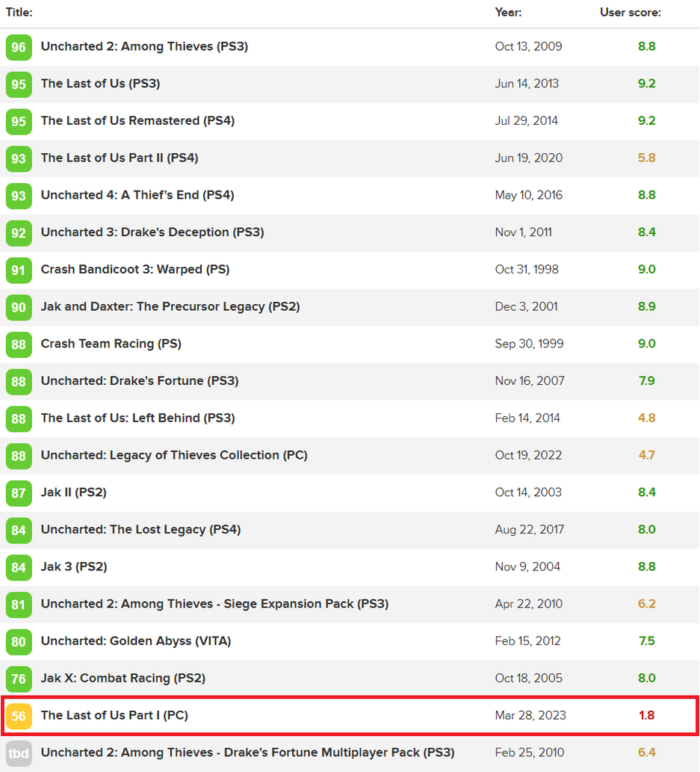This screenshot has width=700, height=772.
Task: Open The Last of Us: Left Behind (PS3)
Action: 138,419
